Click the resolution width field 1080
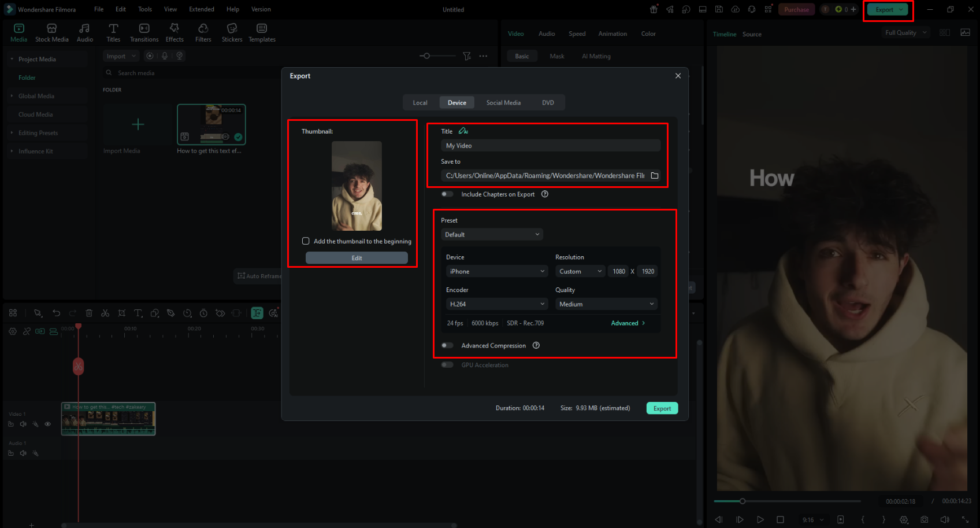 click(x=619, y=271)
